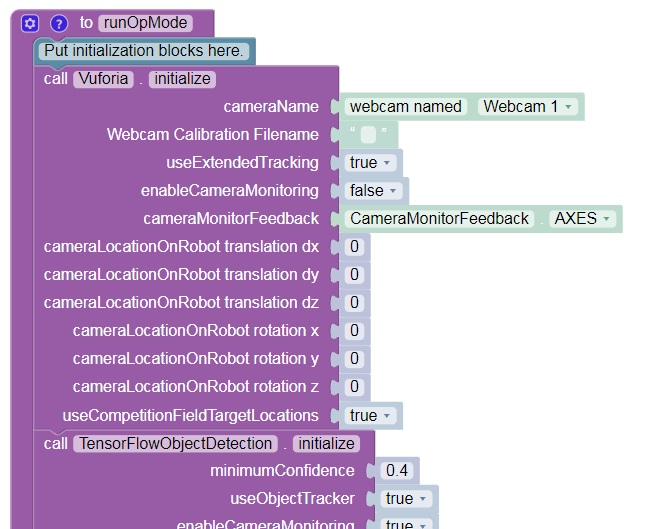Screen dimensions: 645x529
Task: Edit the minimumConfidence 0.4 value
Action: coord(397,470)
